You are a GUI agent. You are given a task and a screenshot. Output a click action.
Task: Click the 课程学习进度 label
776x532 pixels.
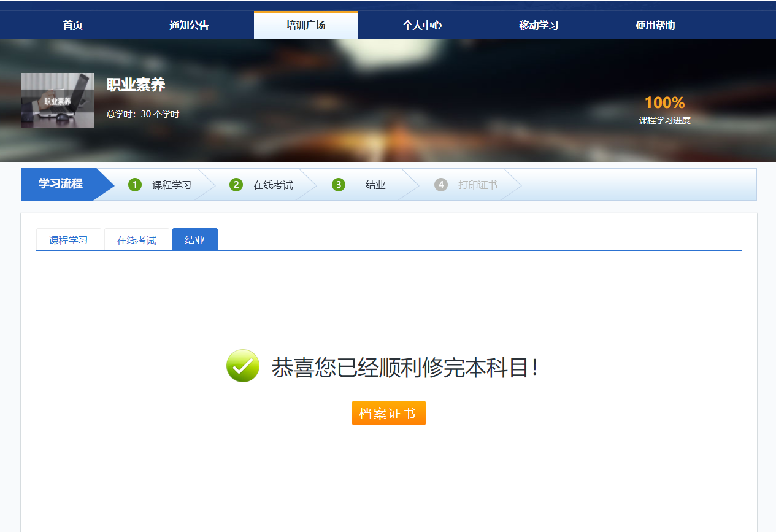664,120
